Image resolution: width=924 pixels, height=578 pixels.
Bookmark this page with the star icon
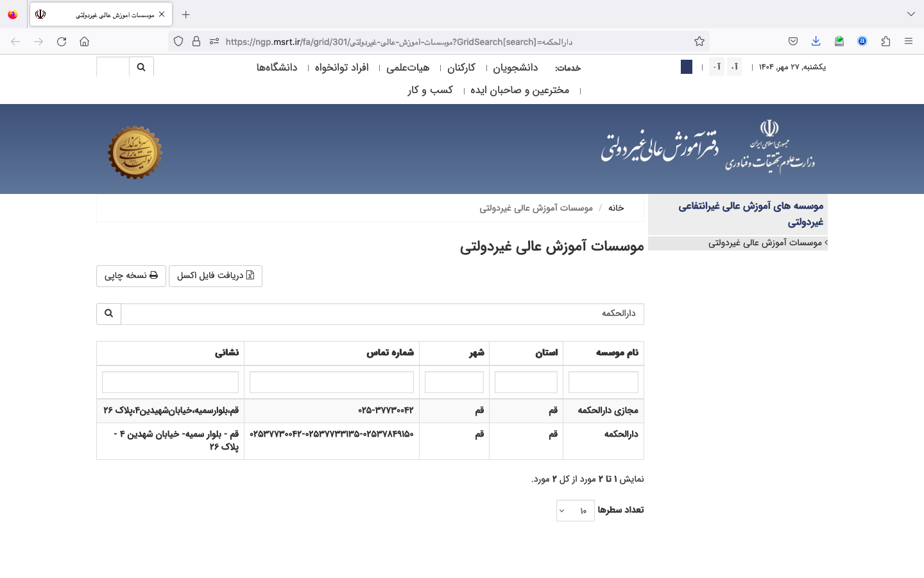[699, 42]
